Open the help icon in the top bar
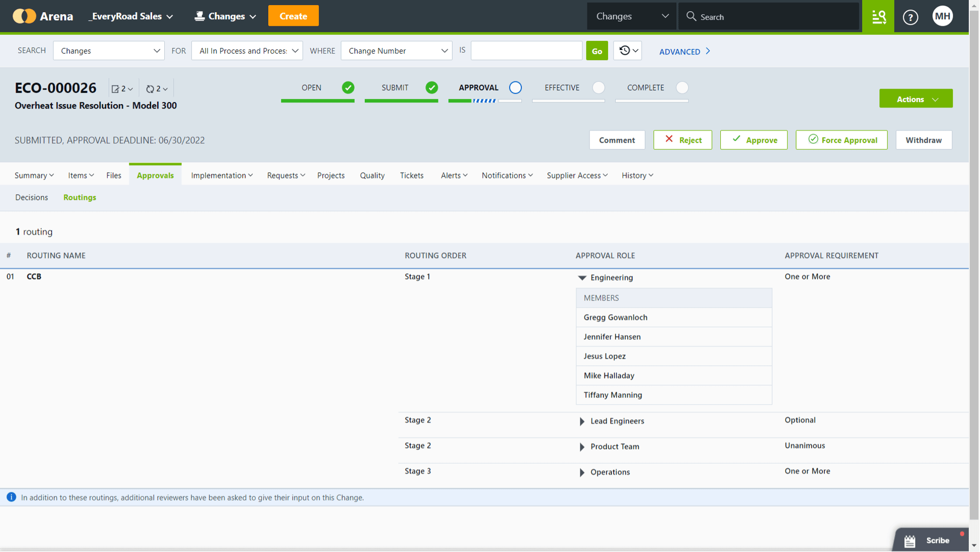This screenshot has height=552, width=980. pyautogui.click(x=910, y=17)
